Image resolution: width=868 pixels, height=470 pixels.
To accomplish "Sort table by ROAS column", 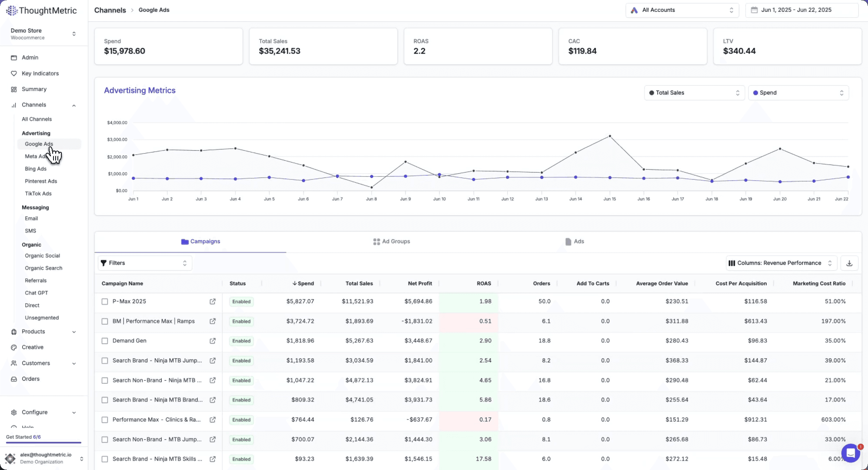I will tap(484, 283).
